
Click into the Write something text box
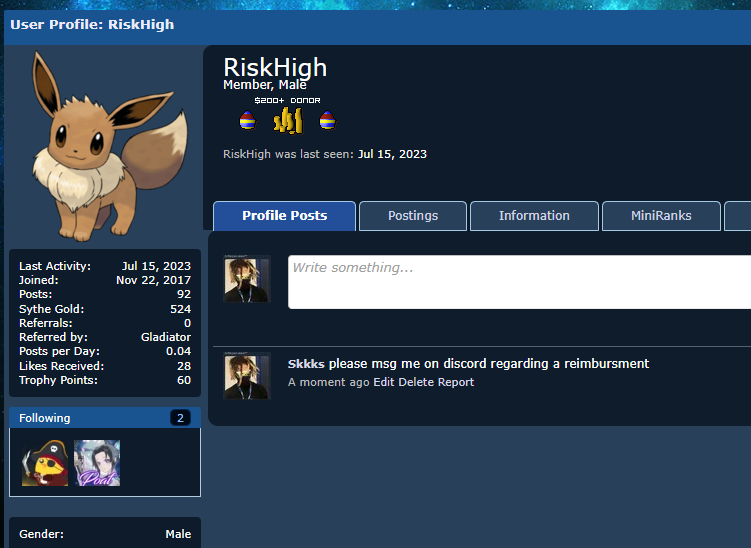519,282
